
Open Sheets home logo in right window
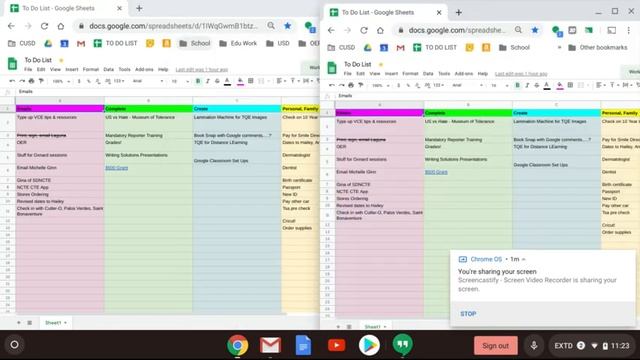332,68
